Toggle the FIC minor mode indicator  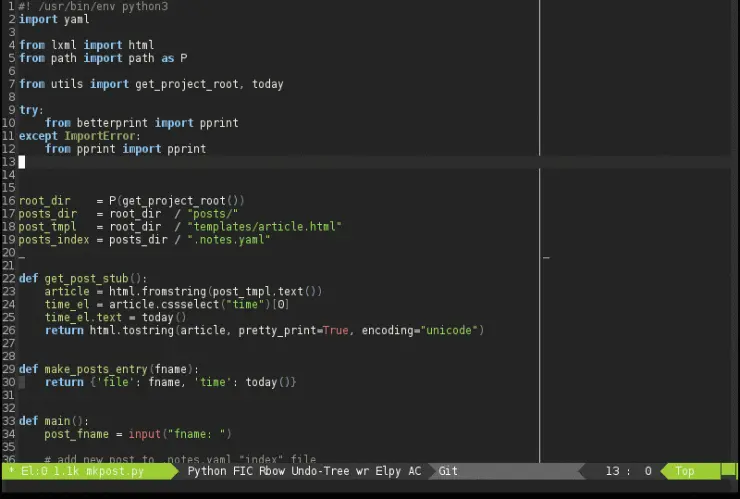pyautogui.click(x=242, y=471)
